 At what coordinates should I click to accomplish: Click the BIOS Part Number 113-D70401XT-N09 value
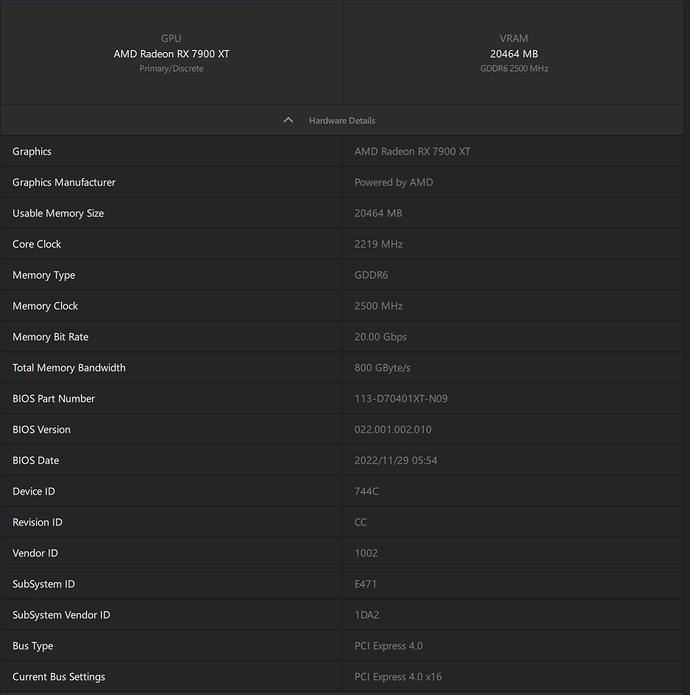[401, 398]
